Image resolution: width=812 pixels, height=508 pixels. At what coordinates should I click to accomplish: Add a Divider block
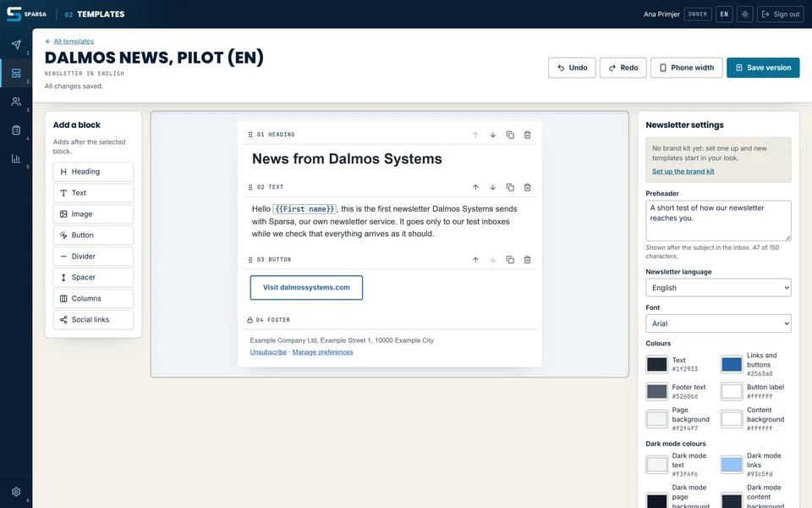click(93, 257)
